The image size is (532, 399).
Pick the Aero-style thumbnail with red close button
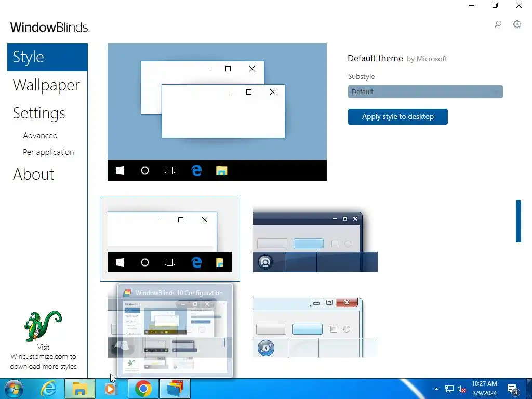click(x=315, y=327)
